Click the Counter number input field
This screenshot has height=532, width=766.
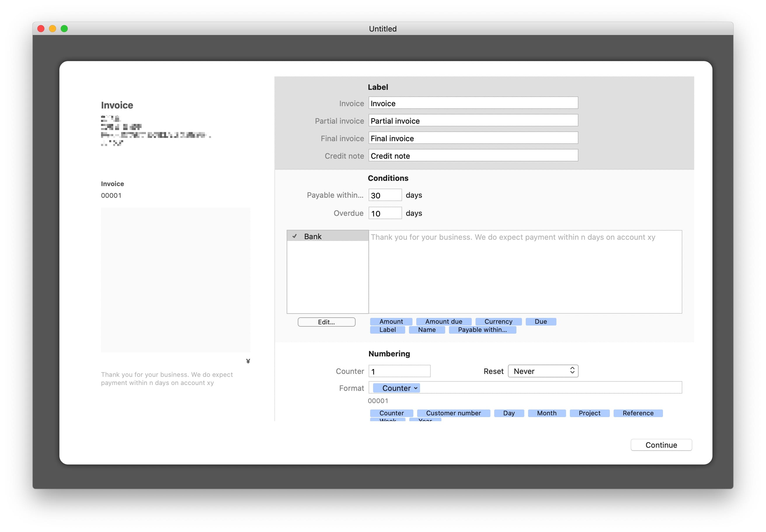[x=399, y=371]
